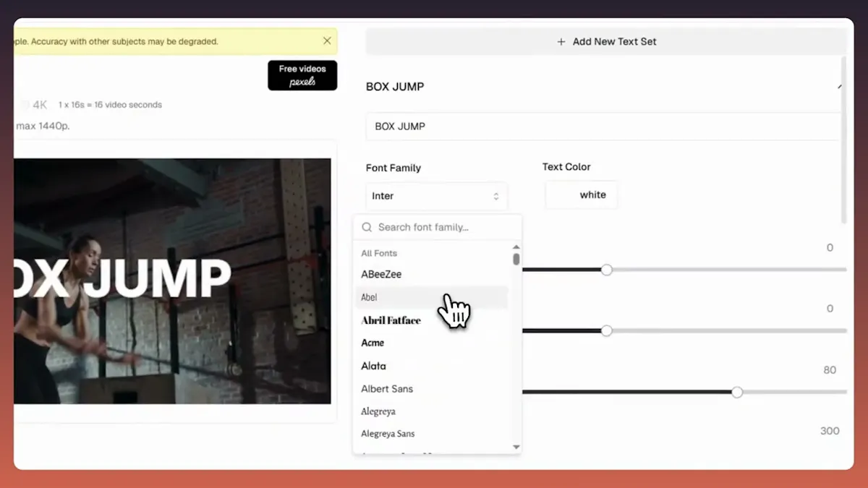Close the yellow accuracy warning banner
Image resolution: width=868 pixels, height=488 pixels.
(x=327, y=41)
